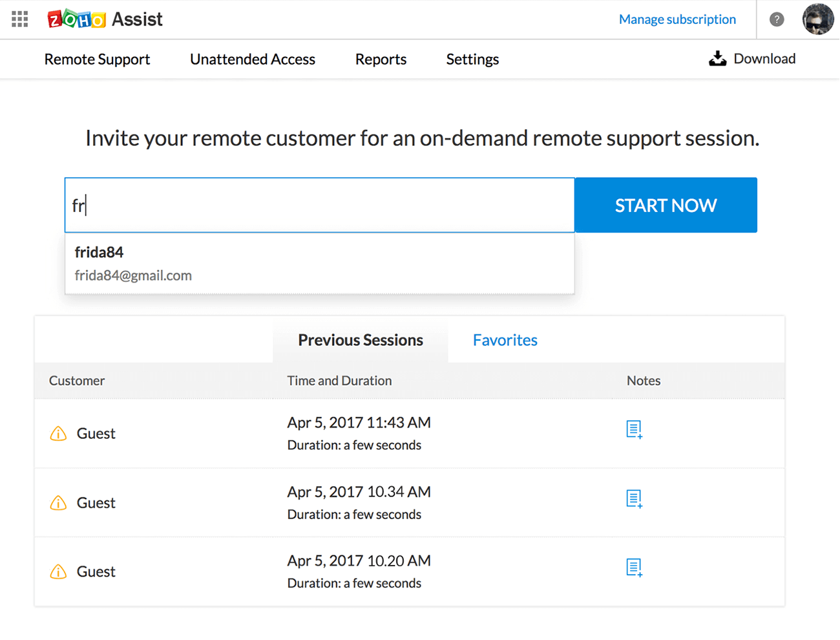
Task: Open Unattended Access menu
Action: [x=253, y=59]
